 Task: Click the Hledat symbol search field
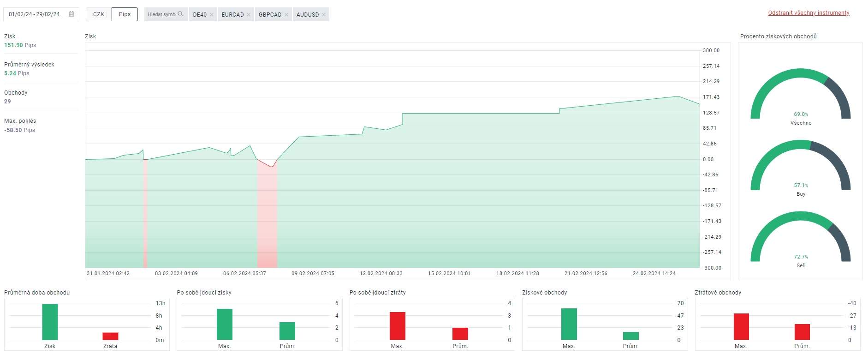162,14
